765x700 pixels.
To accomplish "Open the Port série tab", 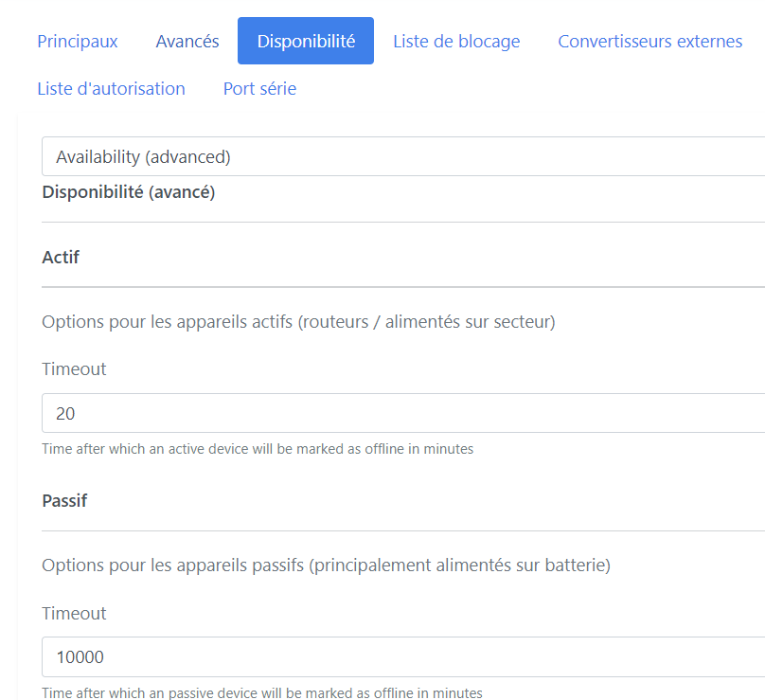I will pyautogui.click(x=259, y=88).
